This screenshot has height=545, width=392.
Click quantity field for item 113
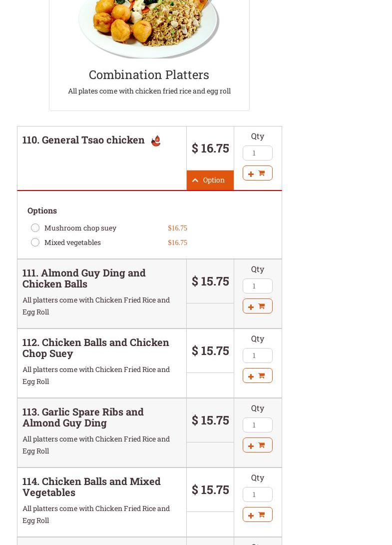(257, 425)
